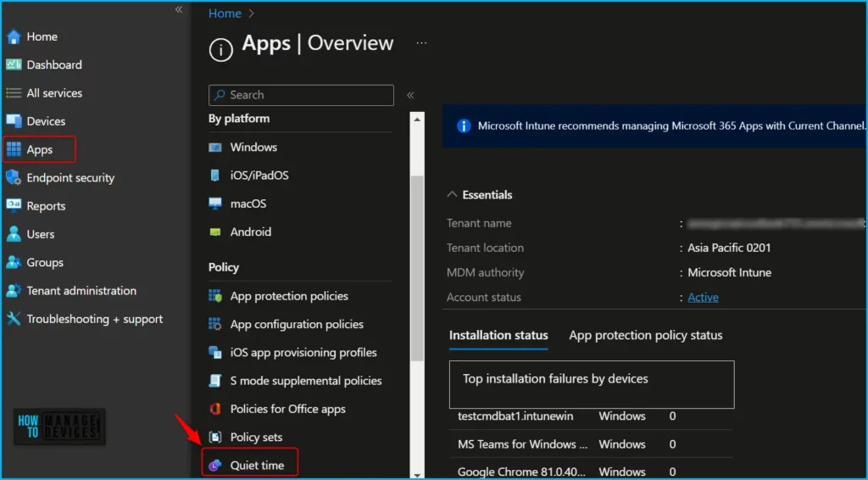Screen dimensions: 868x480
Task: Click the Policy section heading
Action: 224,267
